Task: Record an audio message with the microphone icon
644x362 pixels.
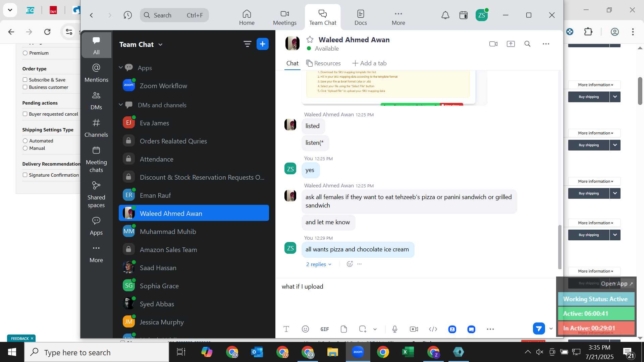Action: tap(395, 329)
